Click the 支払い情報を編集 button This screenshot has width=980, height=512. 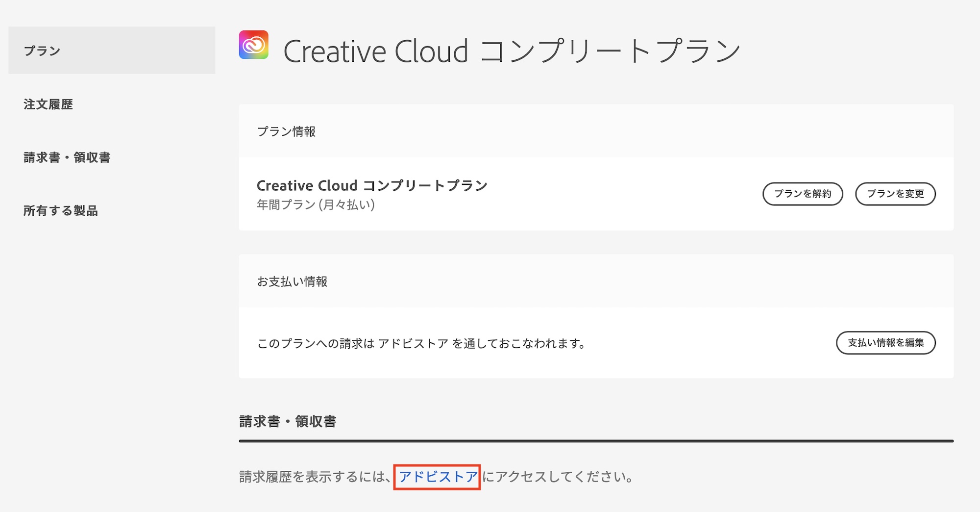[x=885, y=343]
